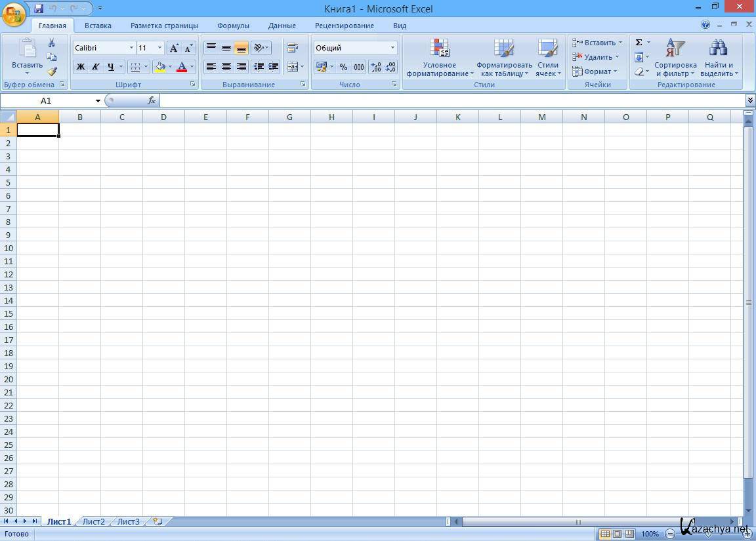Click the Insert Function fx icon

coord(152,100)
